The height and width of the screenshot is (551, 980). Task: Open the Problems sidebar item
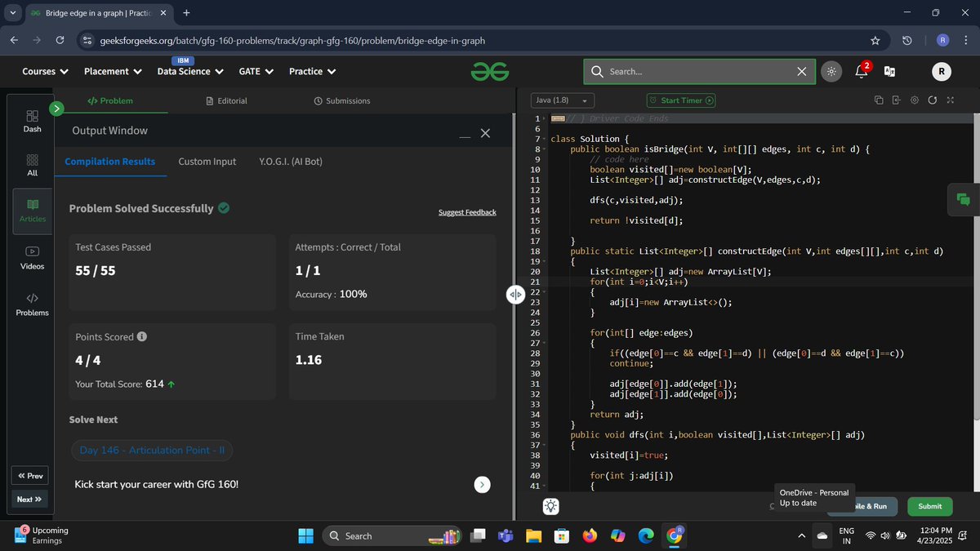click(33, 304)
